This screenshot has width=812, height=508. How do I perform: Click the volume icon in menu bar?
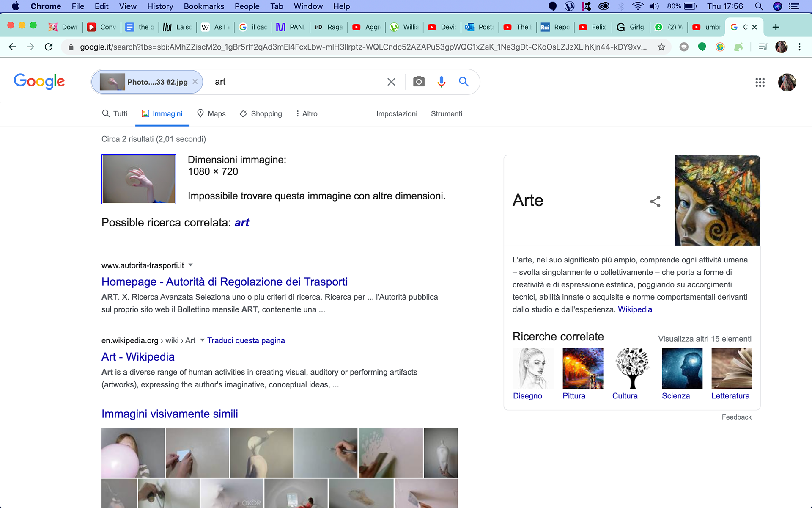[x=654, y=6]
